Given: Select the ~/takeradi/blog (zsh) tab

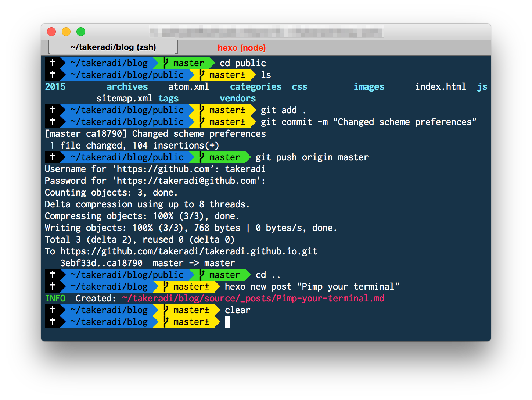Looking at the screenshot, I should click(113, 47).
